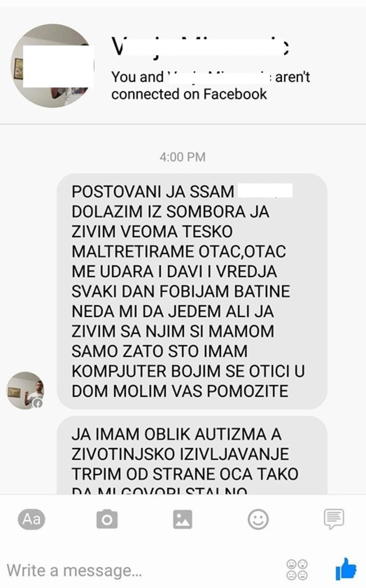Tap the MALTRETIRAME OTAC,OTAC text line
The width and height of the screenshot is (366, 588).
point(179,252)
